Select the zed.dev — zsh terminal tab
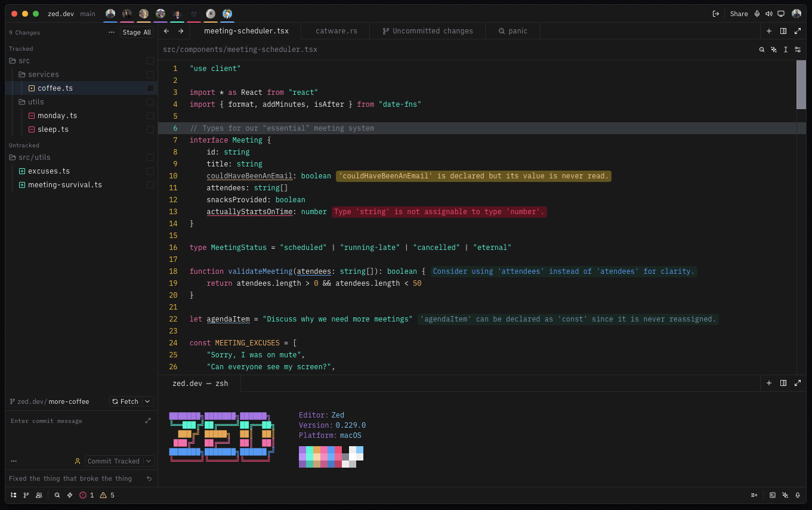The image size is (812, 510). pyautogui.click(x=200, y=384)
